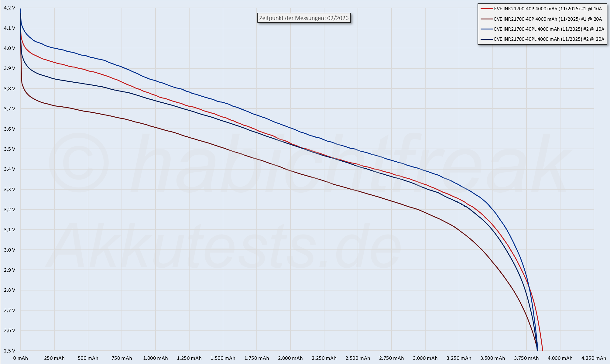This screenshot has height=364, width=610.
Task: Click the 2.000 mAh axis label
Action: tap(290, 358)
